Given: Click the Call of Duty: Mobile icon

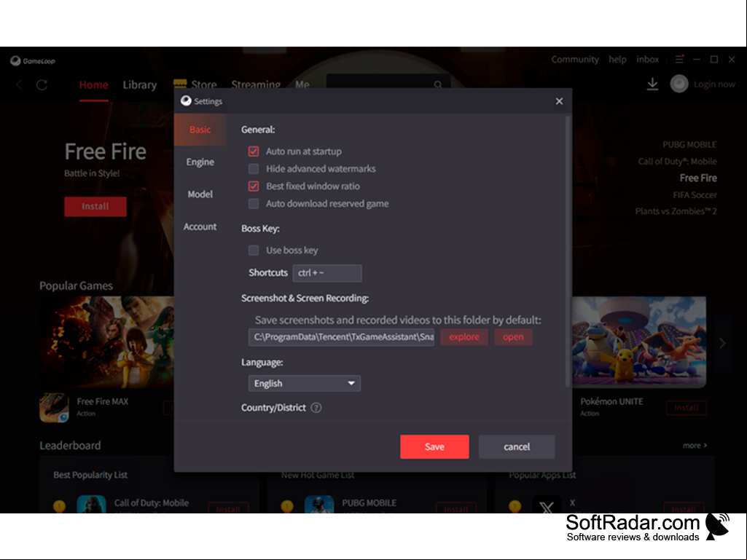Looking at the screenshot, I should (x=92, y=504).
